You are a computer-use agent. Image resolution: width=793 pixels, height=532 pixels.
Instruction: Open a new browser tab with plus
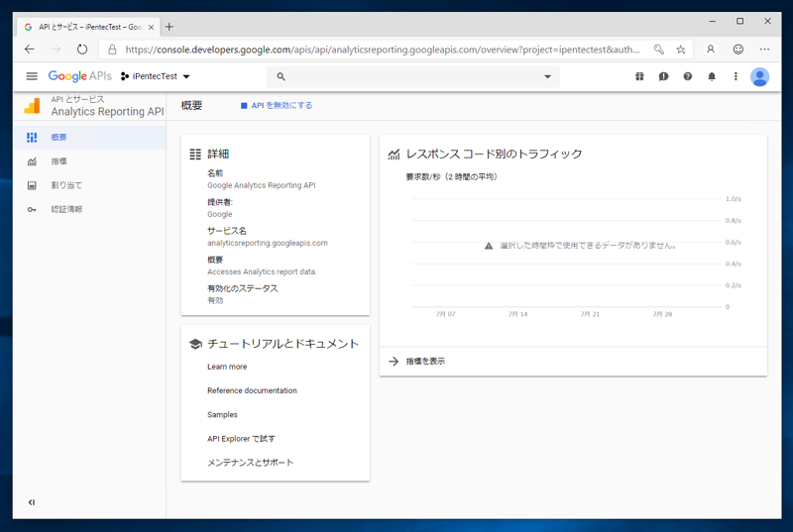(x=169, y=27)
